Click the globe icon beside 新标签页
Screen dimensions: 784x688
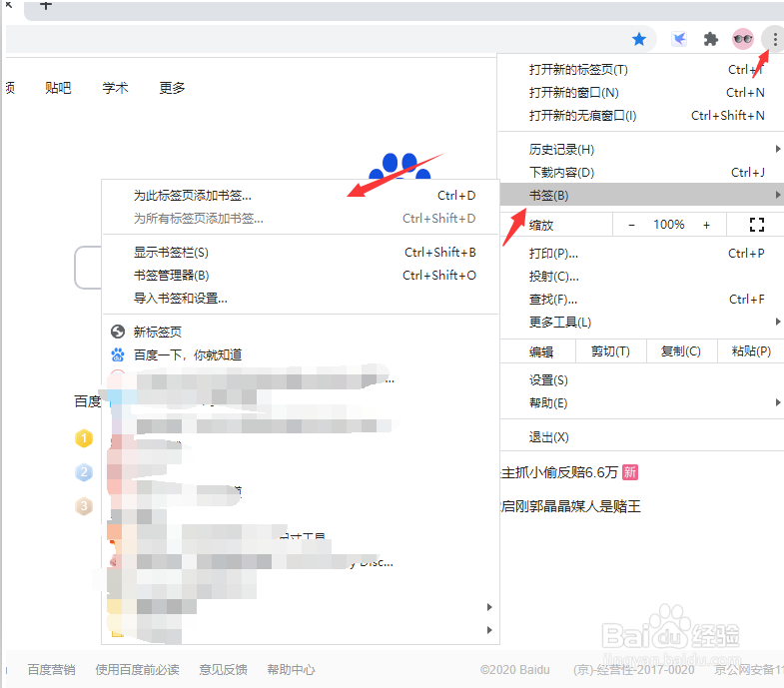pos(118,332)
